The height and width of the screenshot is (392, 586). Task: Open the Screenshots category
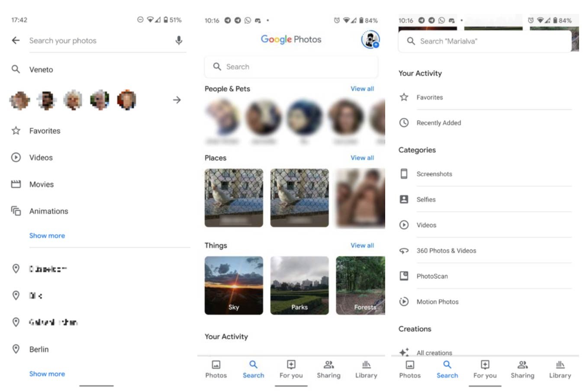coord(485,174)
